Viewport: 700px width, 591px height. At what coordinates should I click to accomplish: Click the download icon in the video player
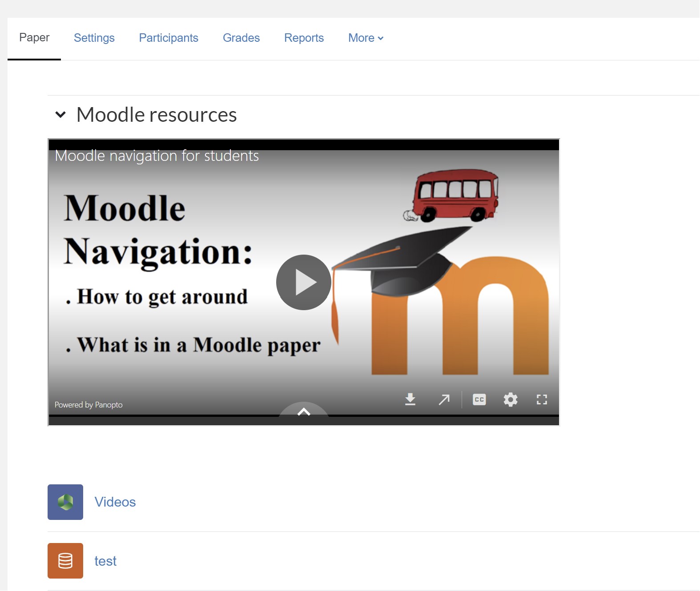(x=410, y=399)
